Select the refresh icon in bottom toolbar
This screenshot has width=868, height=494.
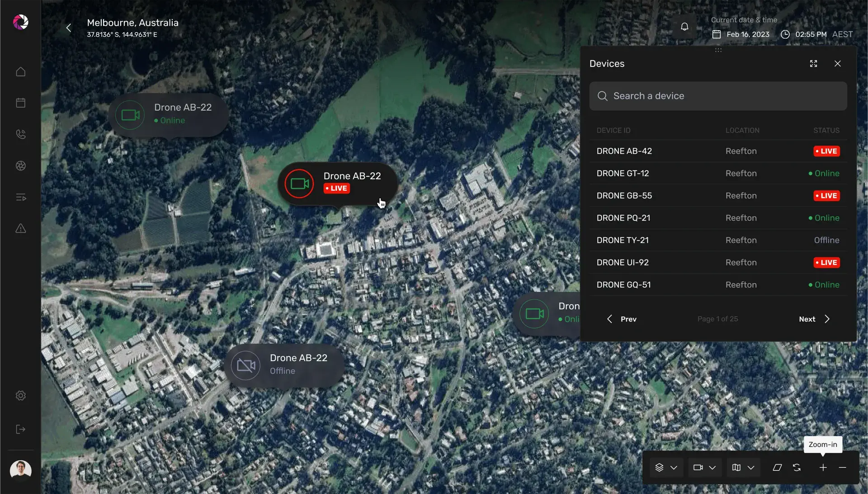797,468
